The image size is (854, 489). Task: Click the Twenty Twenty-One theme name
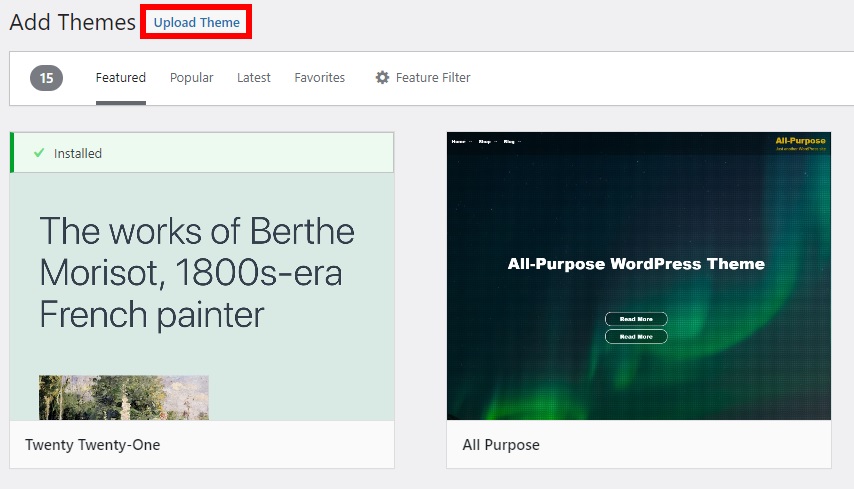[x=93, y=445]
